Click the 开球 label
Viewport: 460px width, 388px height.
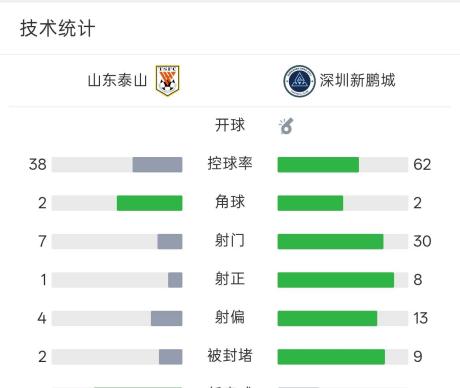tap(230, 125)
